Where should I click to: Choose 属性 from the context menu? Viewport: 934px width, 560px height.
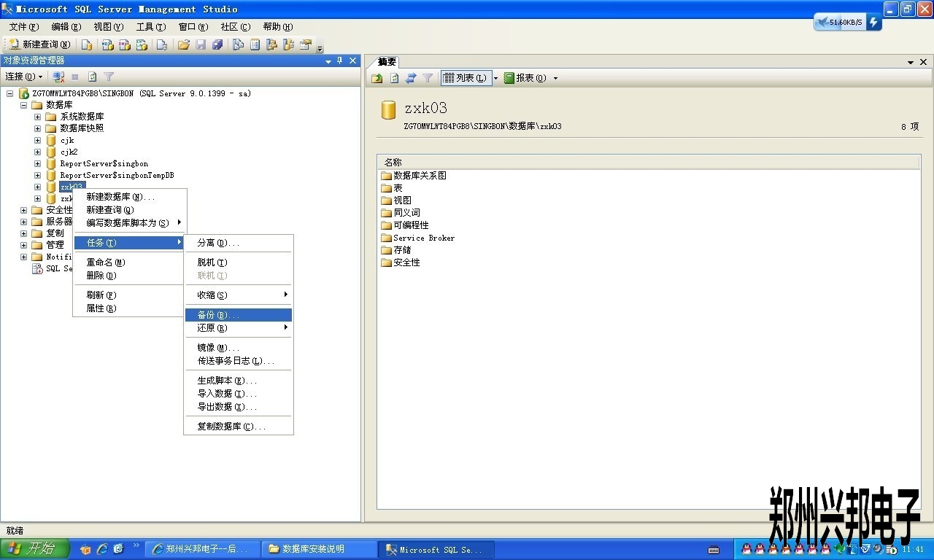pyautogui.click(x=130, y=308)
